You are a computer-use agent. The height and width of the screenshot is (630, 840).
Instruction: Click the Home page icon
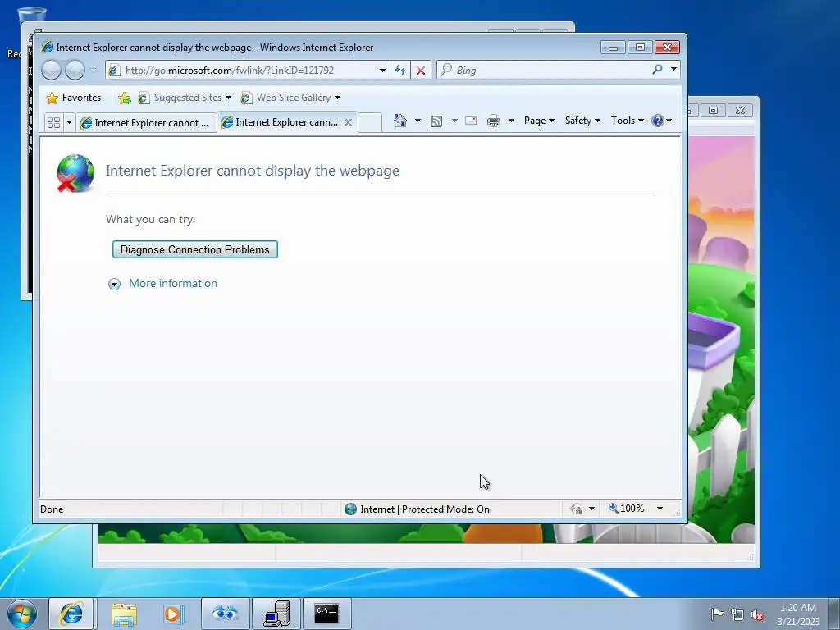400,121
